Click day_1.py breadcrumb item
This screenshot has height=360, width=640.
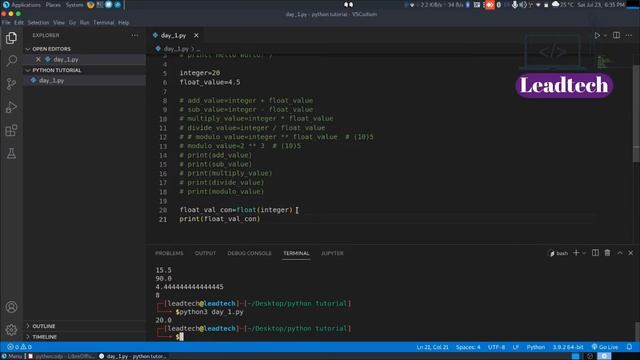pos(176,49)
